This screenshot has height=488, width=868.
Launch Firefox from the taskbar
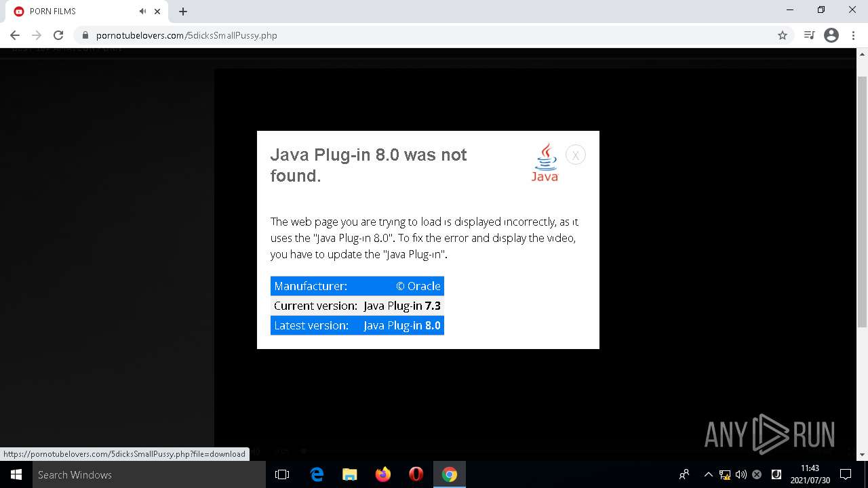coord(383,474)
